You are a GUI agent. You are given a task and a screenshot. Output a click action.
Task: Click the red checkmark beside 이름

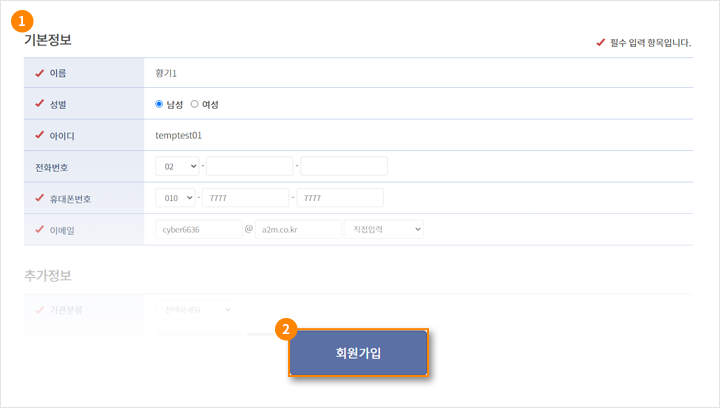tap(39, 73)
